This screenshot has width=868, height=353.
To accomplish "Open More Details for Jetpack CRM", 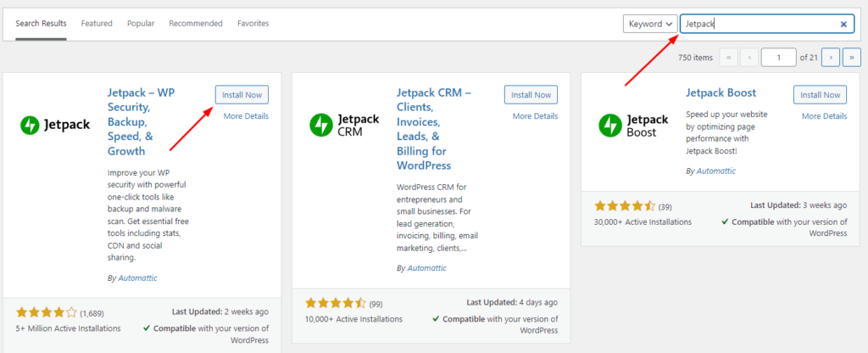I will (x=535, y=116).
